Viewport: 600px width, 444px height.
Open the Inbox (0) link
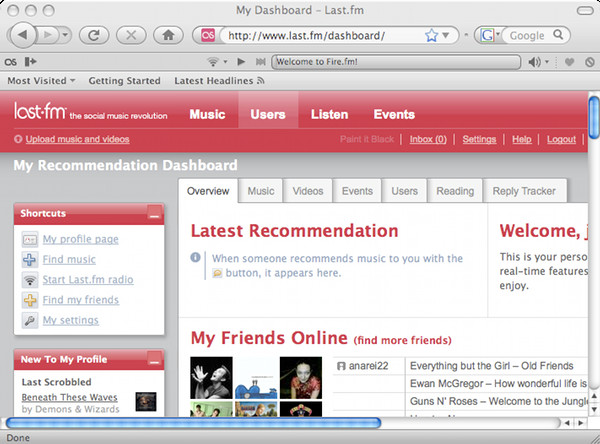[x=428, y=139]
